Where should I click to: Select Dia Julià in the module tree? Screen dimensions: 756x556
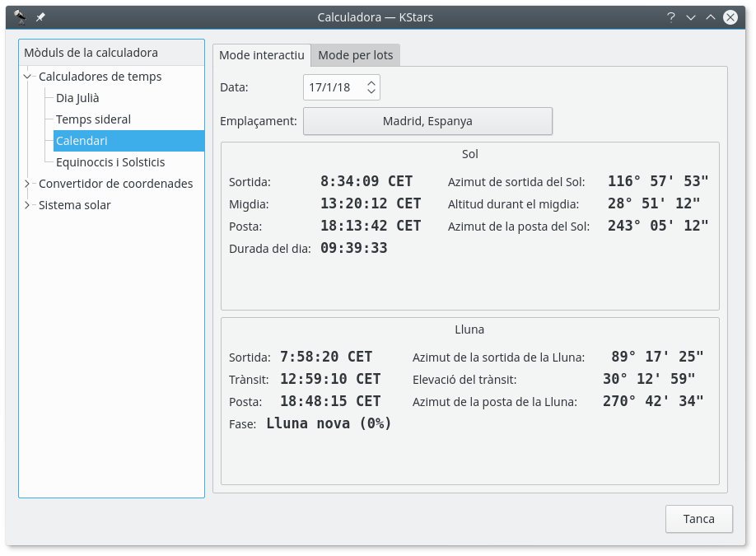[77, 98]
